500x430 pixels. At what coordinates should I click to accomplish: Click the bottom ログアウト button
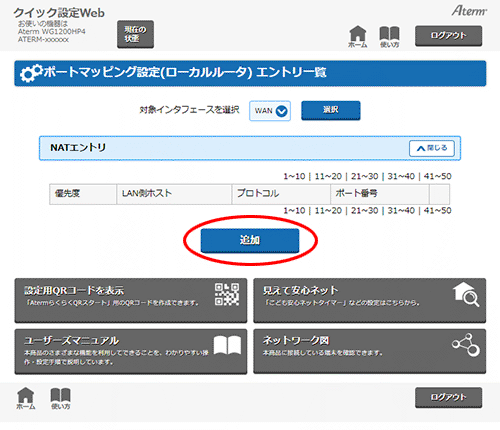[x=448, y=397]
